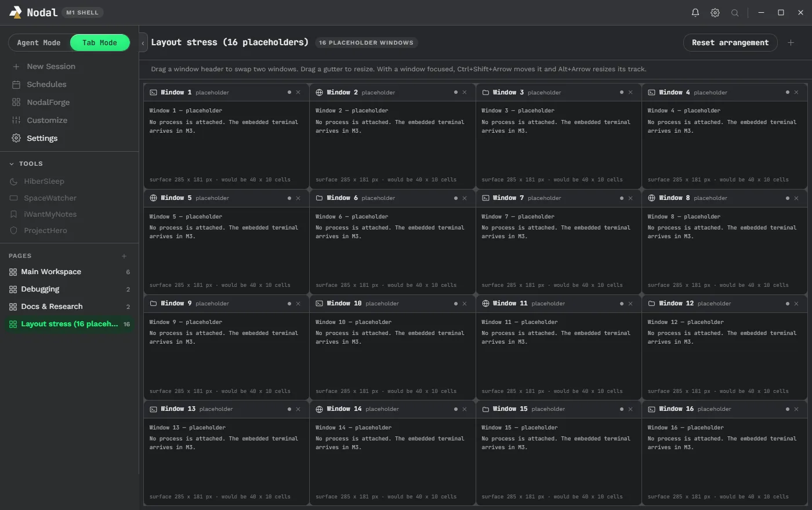Image resolution: width=812 pixels, height=510 pixels.
Task: Click Window 3 folder icon
Action: coord(485,92)
